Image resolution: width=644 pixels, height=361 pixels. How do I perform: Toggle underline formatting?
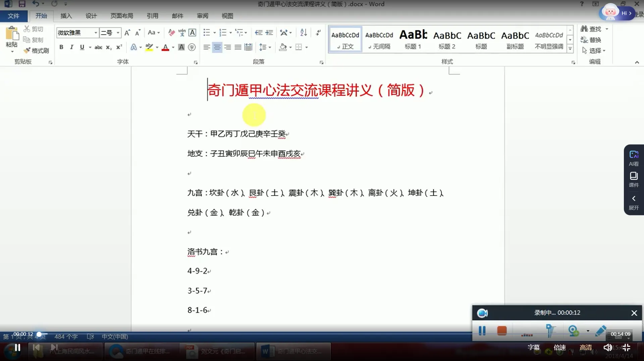82,47
